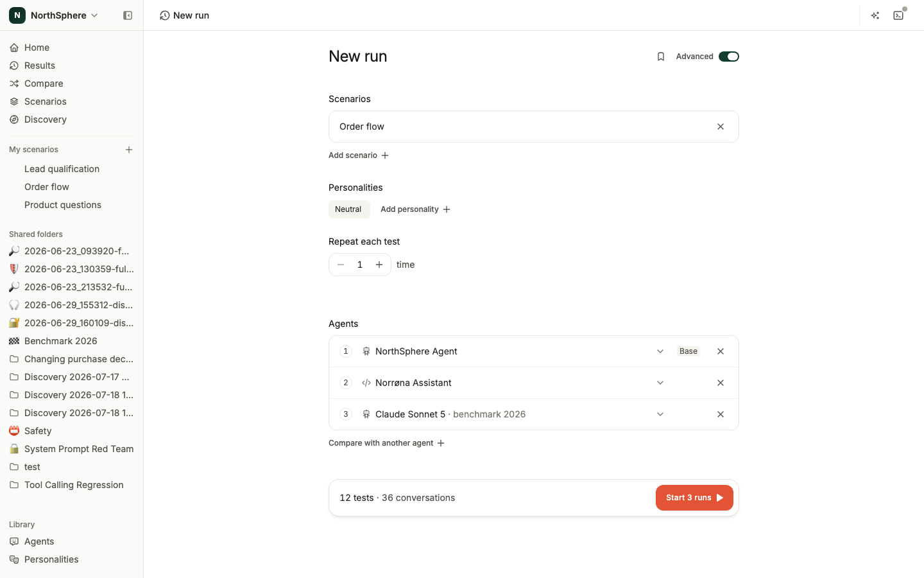Screen dimensions: 924x578
Task: Open the Benchmark 2026 folder
Action: pyautogui.click(x=71, y=341)
